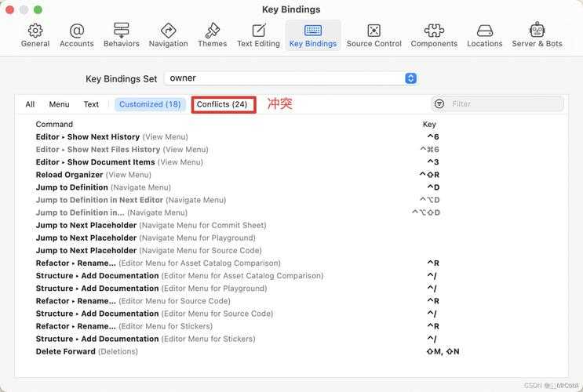Click the filter icon in search field

[439, 103]
